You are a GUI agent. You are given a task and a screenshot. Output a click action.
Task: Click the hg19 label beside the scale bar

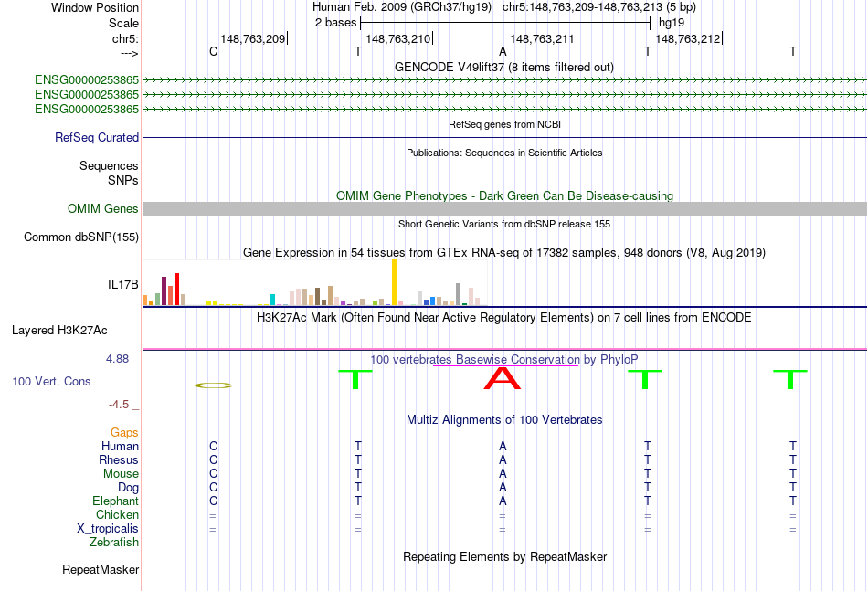point(671,23)
